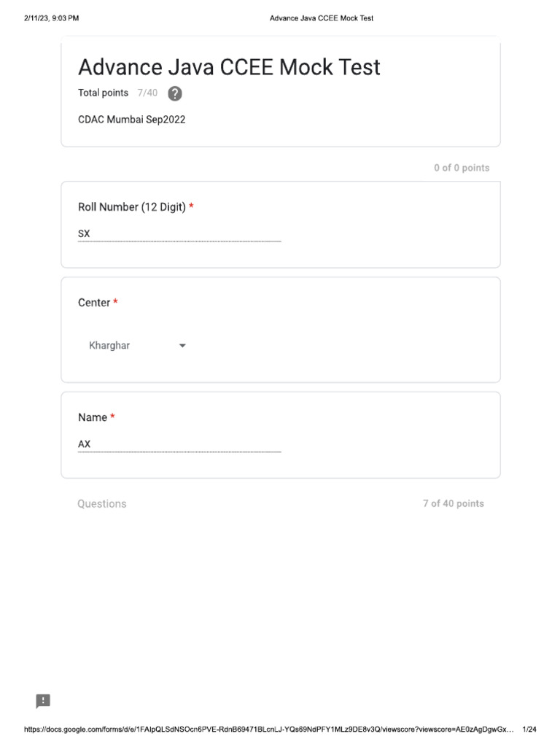Screen dimensions: 560x747
Task: Click the 7/40 score value
Action: 147,93
